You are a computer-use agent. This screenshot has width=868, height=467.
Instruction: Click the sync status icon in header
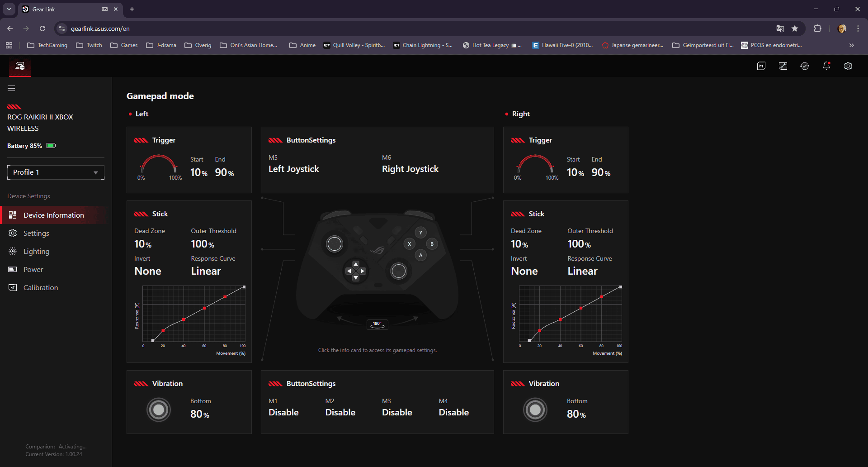pyautogui.click(x=804, y=66)
